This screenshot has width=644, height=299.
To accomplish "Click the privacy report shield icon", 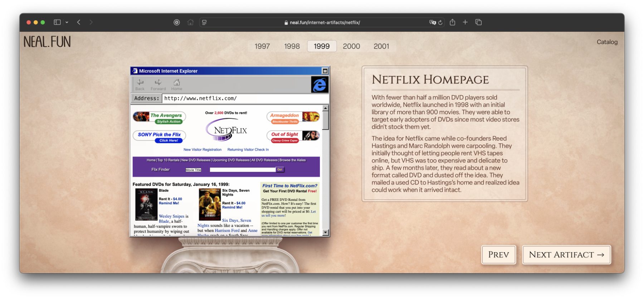I will coord(177,22).
